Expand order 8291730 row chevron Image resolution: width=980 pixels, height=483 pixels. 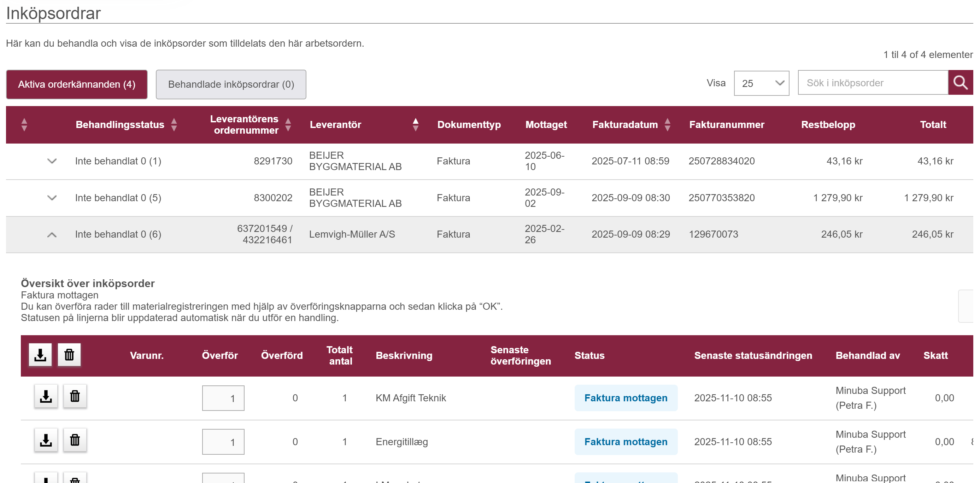click(52, 161)
